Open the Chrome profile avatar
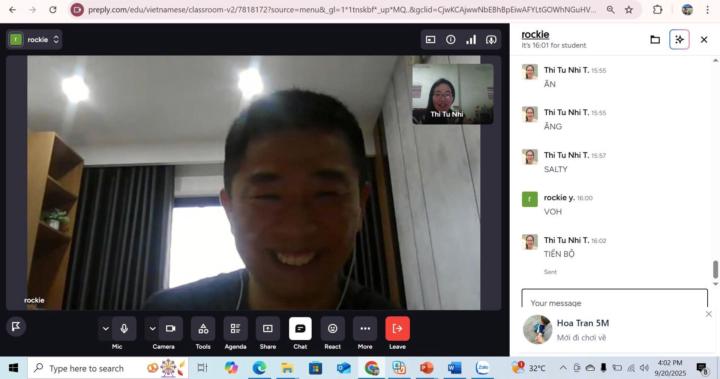Viewport: 720px width, 379px height. pos(687,9)
